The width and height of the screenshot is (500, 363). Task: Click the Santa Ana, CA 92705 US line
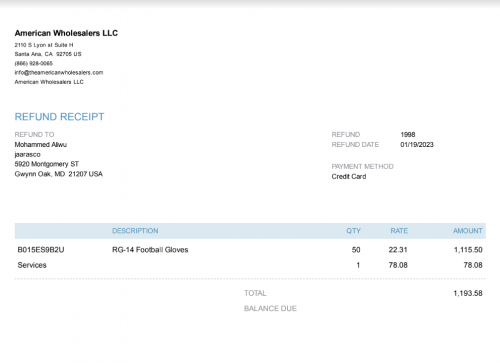[48, 54]
